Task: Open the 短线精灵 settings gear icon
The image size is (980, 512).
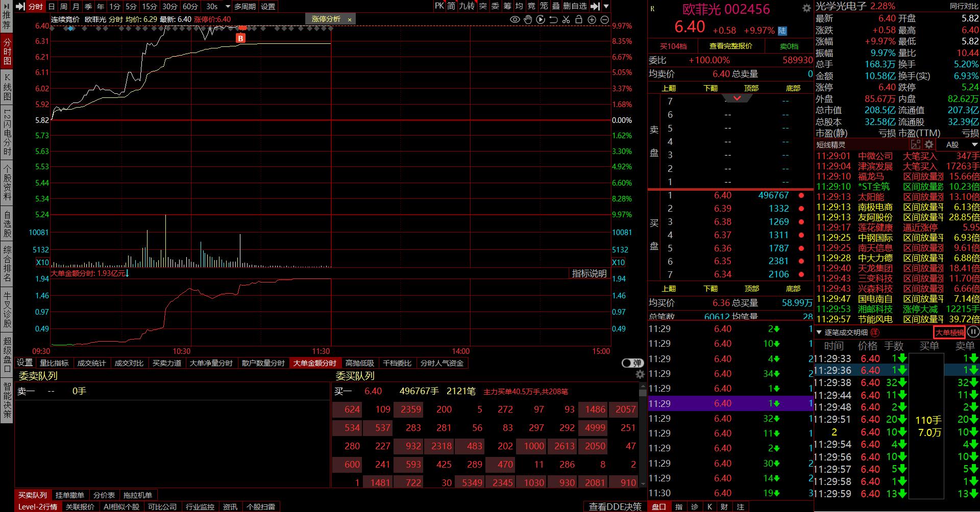Action: point(929,144)
